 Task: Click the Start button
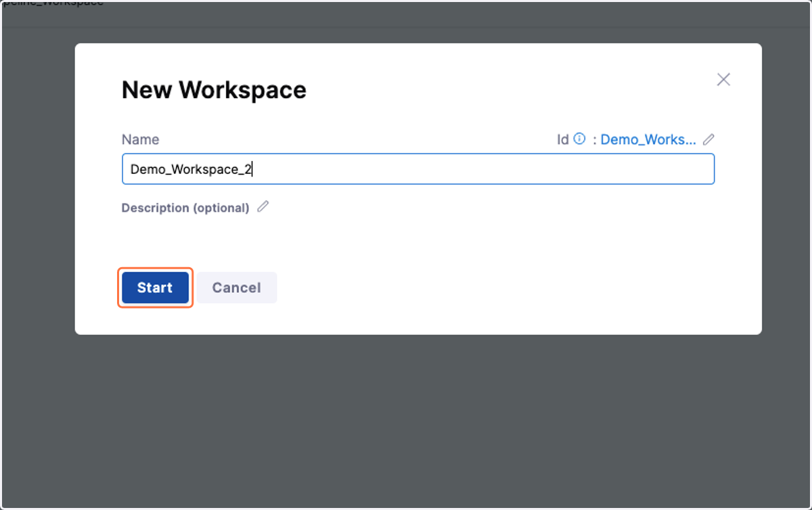pyautogui.click(x=155, y=287)
